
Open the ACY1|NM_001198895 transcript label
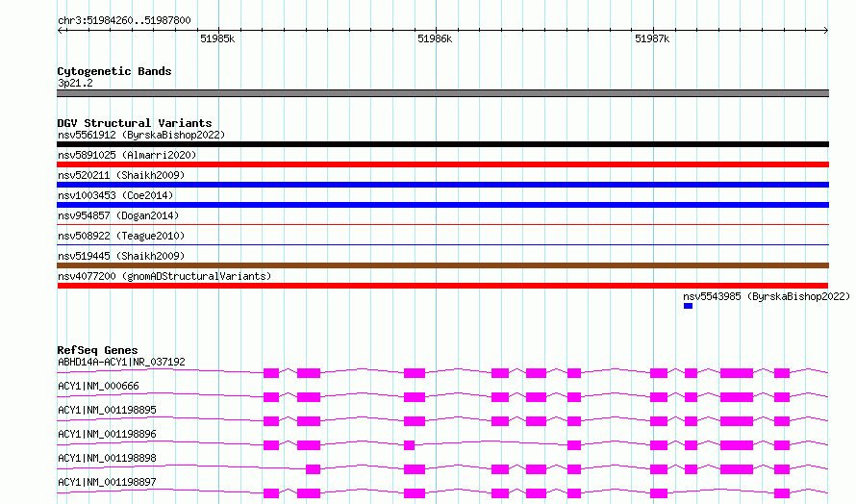tap(107, 410)
